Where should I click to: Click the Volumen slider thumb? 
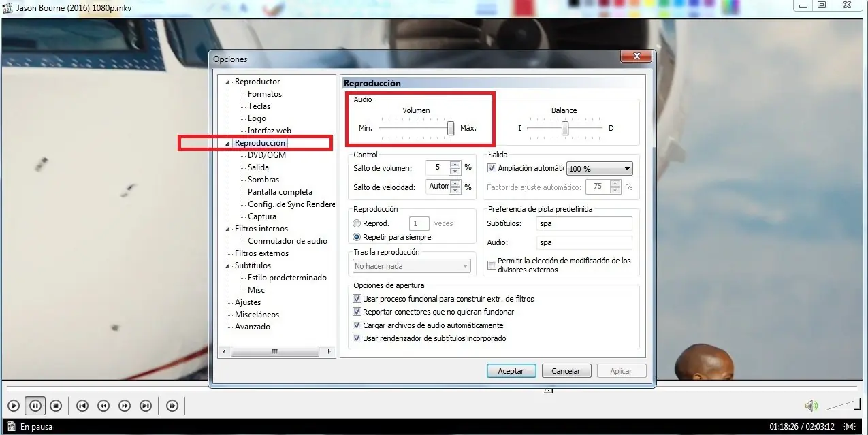(x=451, y=128)
